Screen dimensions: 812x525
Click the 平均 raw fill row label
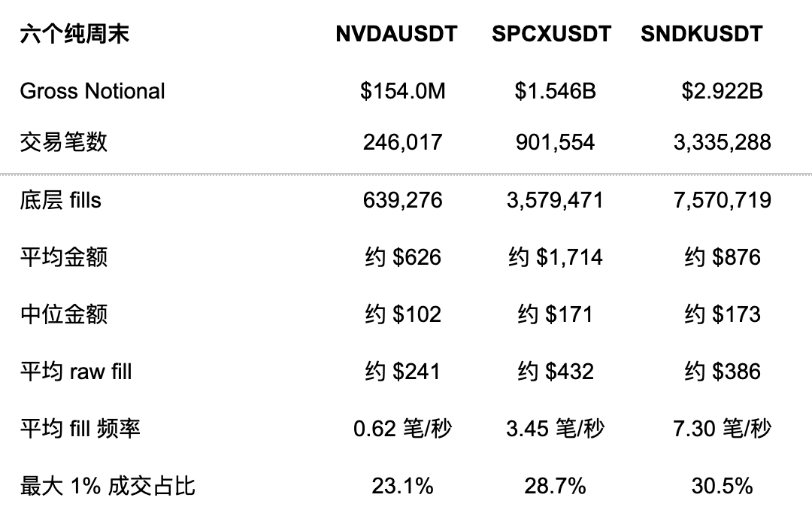click(76, 372)
